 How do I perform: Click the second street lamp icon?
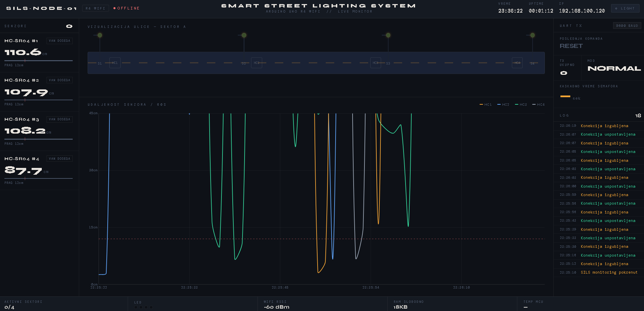click(x=244, y=35)
